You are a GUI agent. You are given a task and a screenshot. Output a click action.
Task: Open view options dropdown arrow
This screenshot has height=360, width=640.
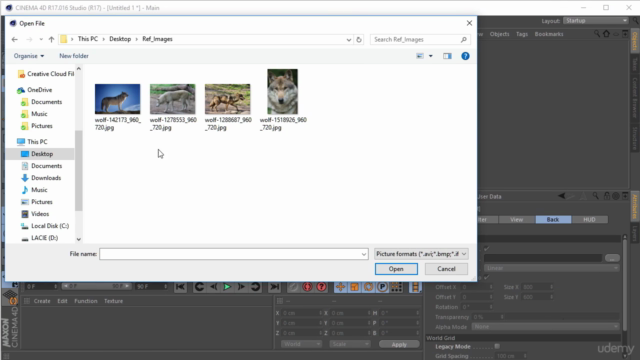[x=431, y=56]
